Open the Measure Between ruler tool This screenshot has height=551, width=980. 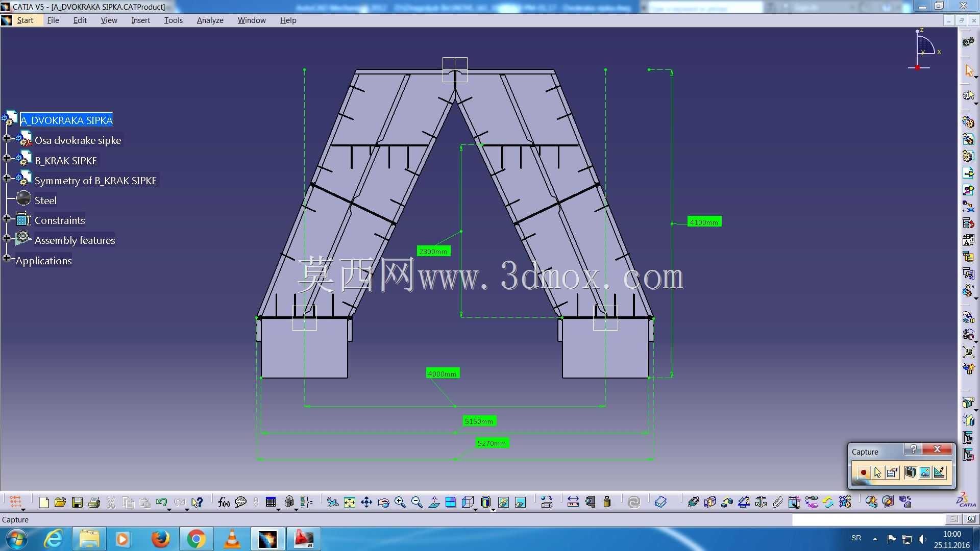coord(573,503)
